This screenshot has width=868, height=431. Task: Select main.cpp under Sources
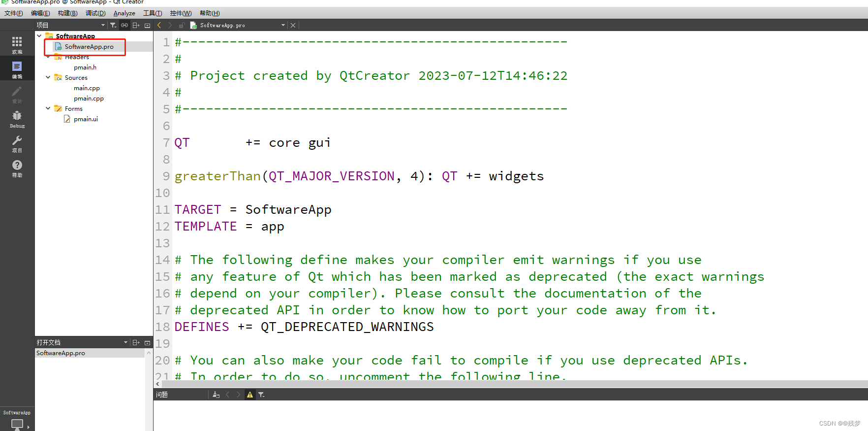[x=87, y=88]
